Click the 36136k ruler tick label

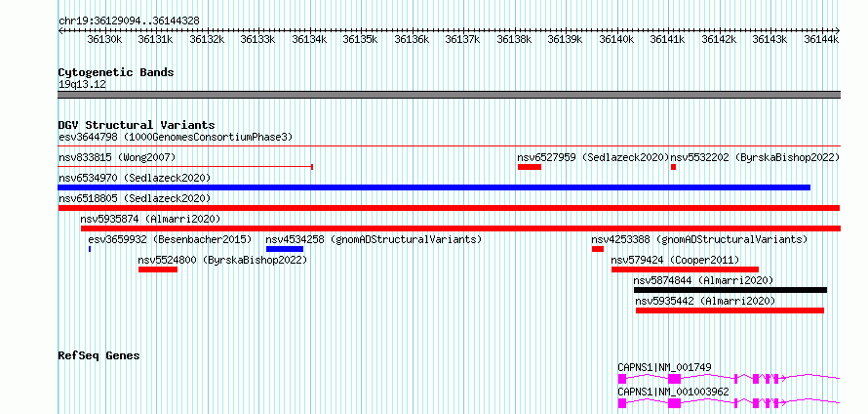tap(412, 39)
